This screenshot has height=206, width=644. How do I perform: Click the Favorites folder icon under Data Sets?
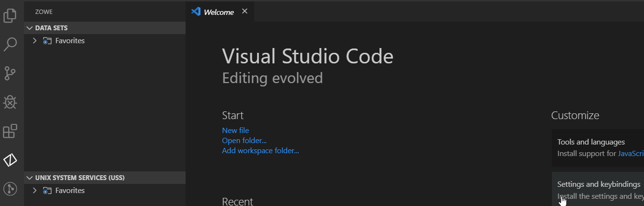point(47,41)
